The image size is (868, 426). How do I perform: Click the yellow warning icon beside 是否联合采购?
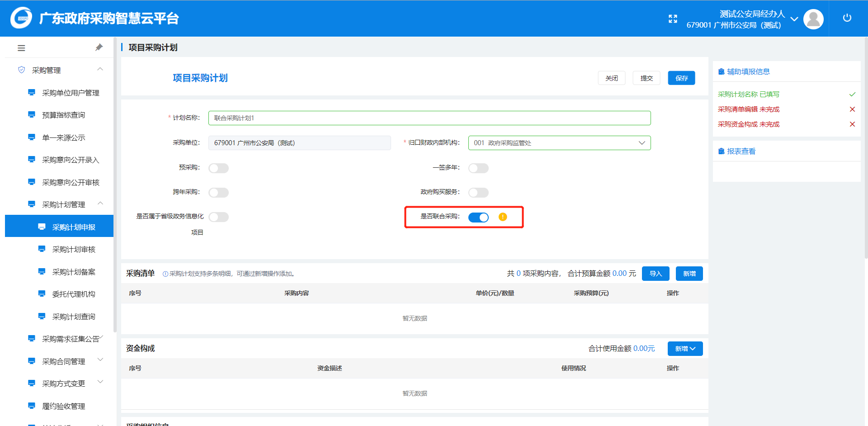point(503,217)
